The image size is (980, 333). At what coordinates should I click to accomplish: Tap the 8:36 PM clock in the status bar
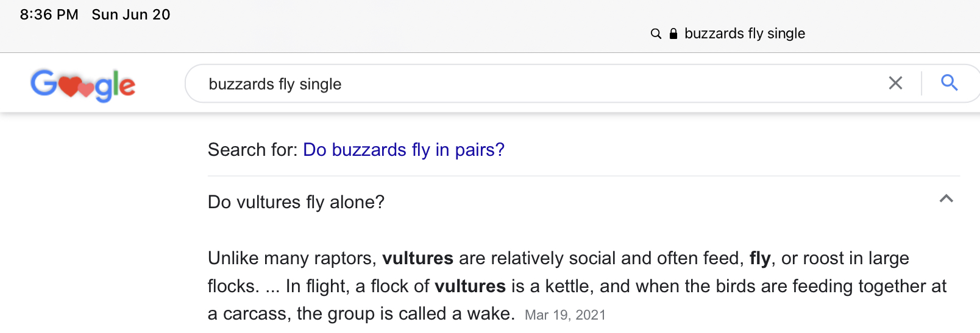[49, 15]
